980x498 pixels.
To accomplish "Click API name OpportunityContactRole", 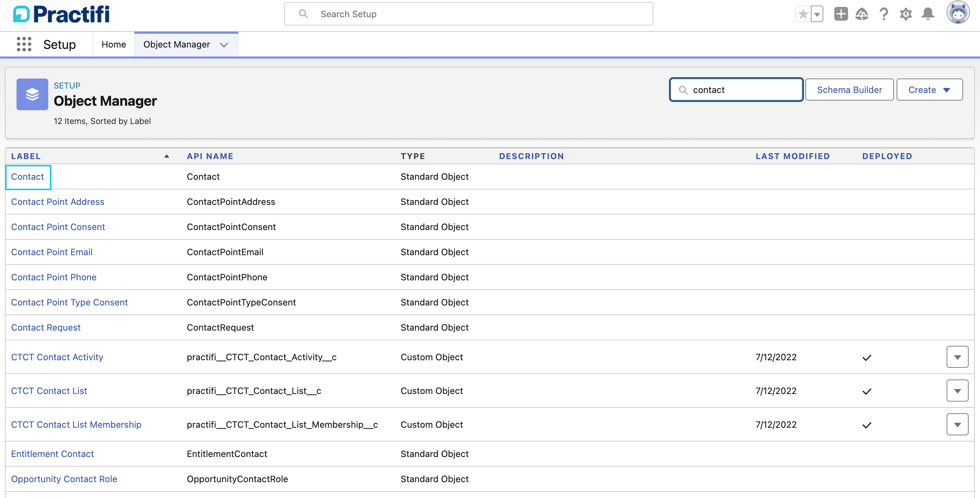I will click(x=237, y=479).
